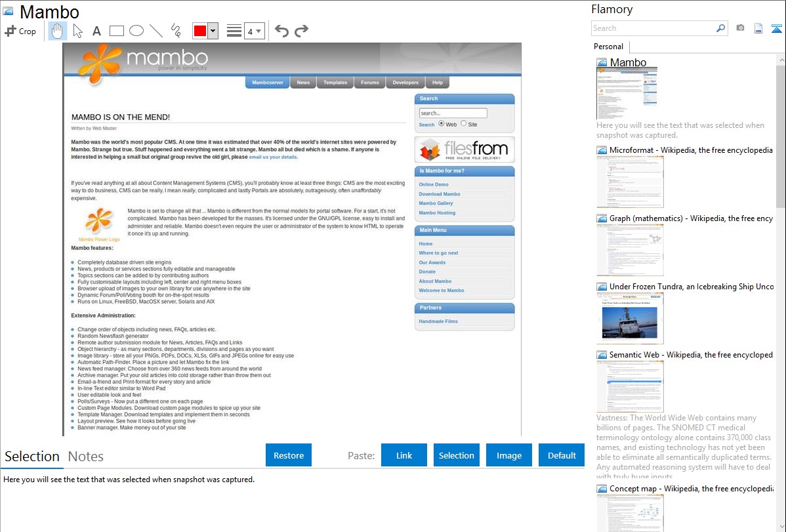The image size is (786, 532).
Task: Click the icon beside Microformat title
Action: coord(602,150)
